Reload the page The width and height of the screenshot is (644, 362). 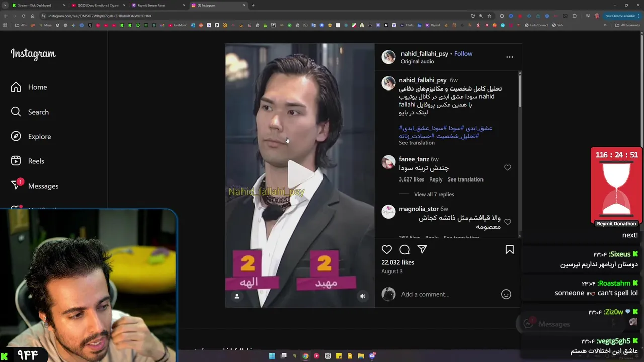pos(23,16)
